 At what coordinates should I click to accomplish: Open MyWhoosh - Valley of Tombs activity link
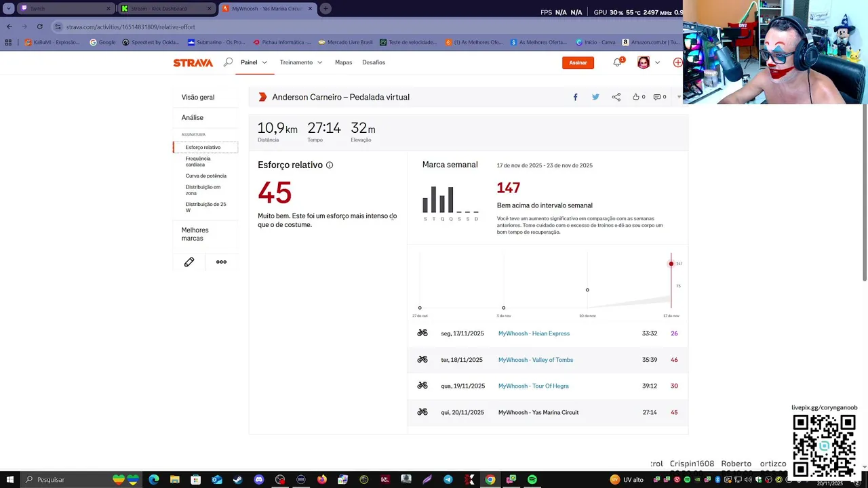tap(536, 360)
